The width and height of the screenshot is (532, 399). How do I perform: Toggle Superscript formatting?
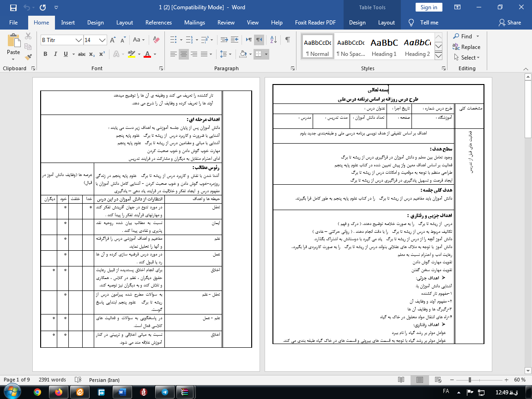tap(102, 54)
